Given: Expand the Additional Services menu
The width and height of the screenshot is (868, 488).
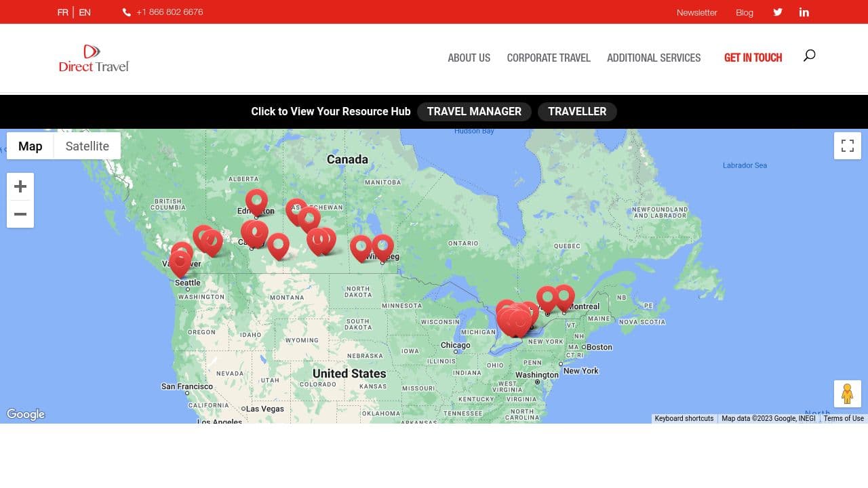Looking at the screenshot, I should click(x=654, y=58).
